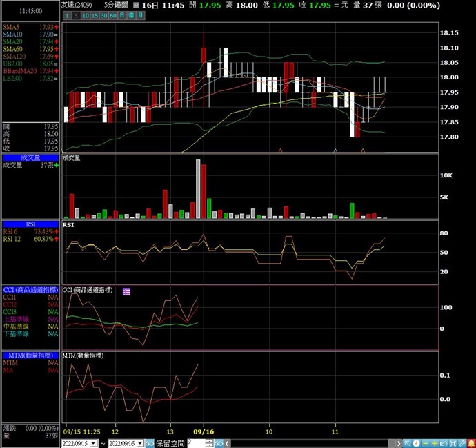Switch chart to 10-minute period
This screenshot has height=448, width=476.
pos(86,15)
